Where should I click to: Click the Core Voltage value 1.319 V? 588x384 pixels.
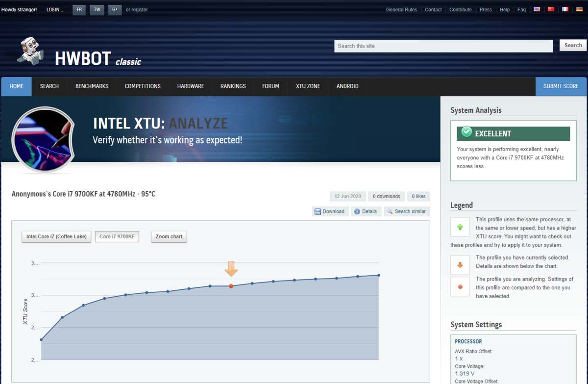click(x=465, y=373)
